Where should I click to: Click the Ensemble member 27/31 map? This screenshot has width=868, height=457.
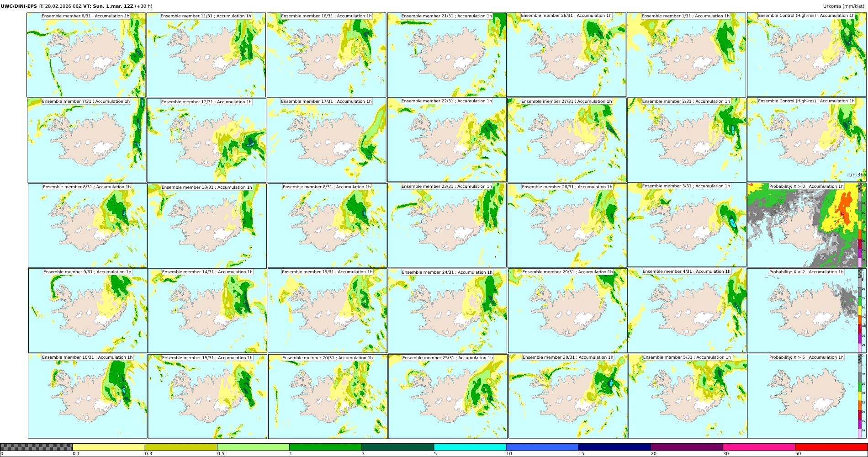pos(567,140)
